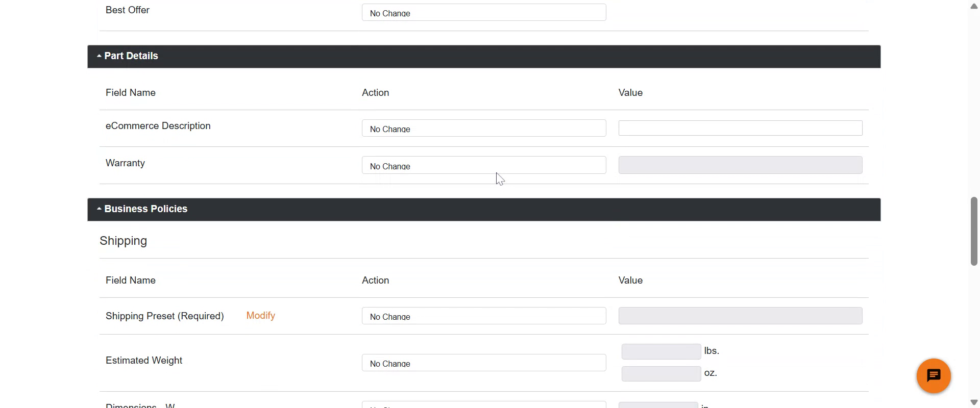Click the Estimated Weight lbs. field
The image size is (980, 408).
[x=661, y=351]
